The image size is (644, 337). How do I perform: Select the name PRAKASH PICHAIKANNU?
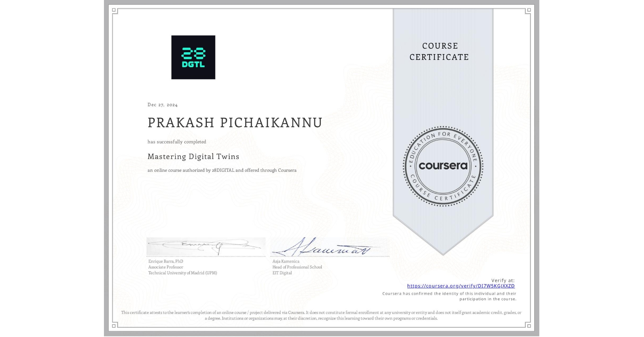click(235, 122)
